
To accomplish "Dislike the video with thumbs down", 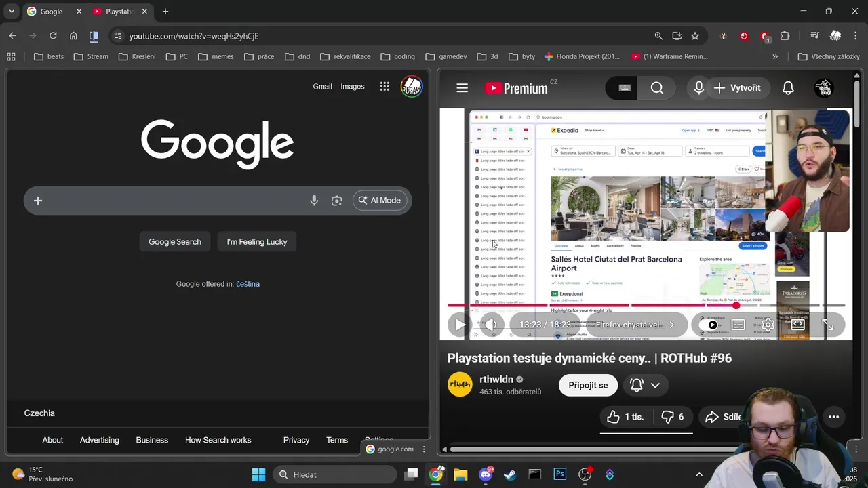I will coord(673,417).
